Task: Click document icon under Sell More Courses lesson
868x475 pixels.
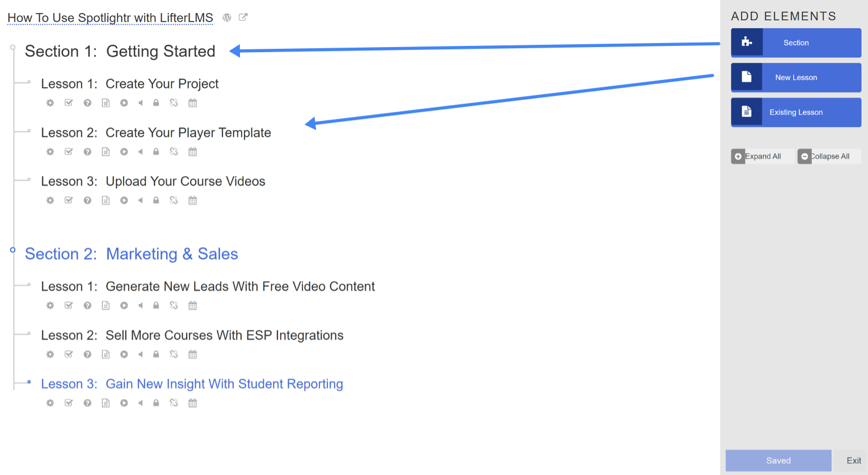Action: [x=106, y=354]
